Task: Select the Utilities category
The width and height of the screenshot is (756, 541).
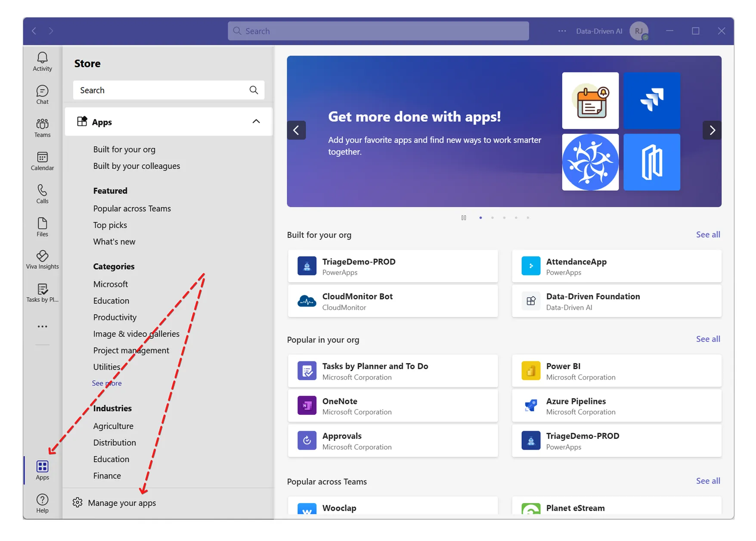Action: [x=106, y=367]
